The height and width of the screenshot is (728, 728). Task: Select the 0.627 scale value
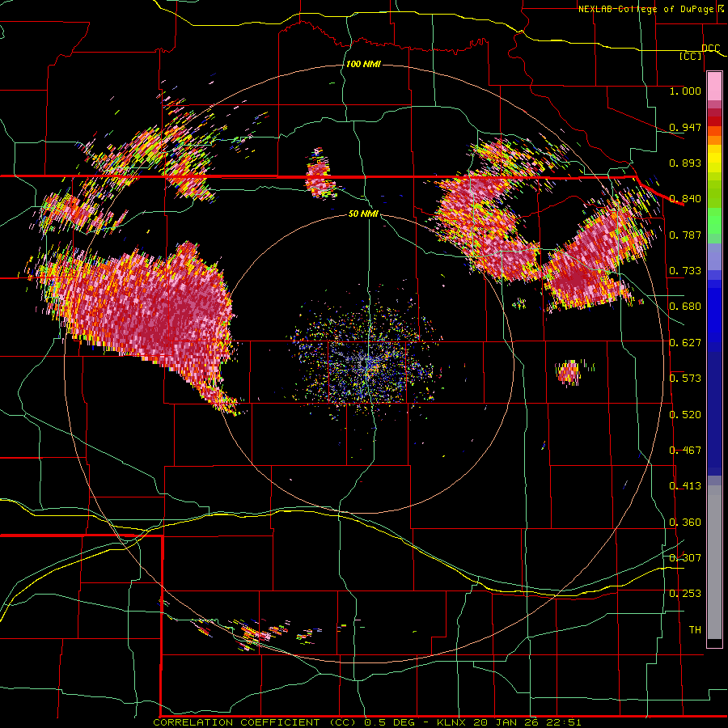click(685, 343)
